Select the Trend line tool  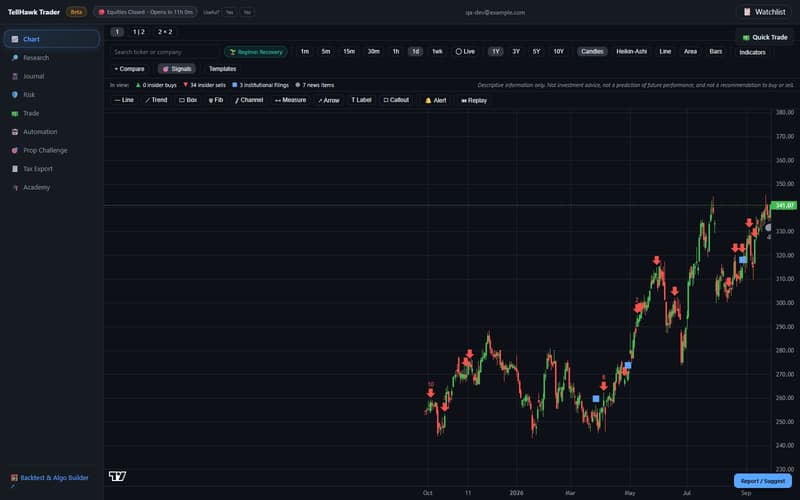(x=156, y=100)
